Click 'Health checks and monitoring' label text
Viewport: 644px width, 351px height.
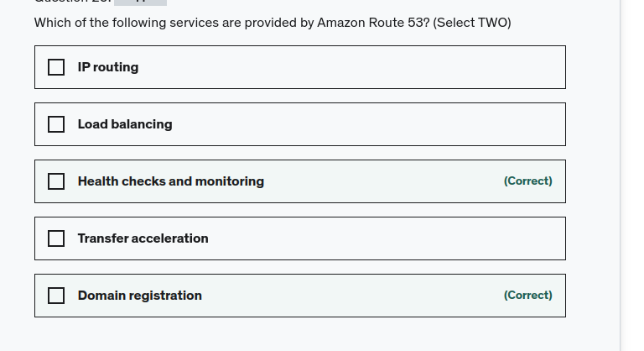click(x=170, y=181)
